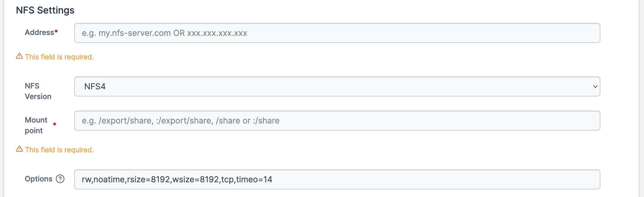
Task: Click the required field message under Mount point
Action: [x=59, y=150]
